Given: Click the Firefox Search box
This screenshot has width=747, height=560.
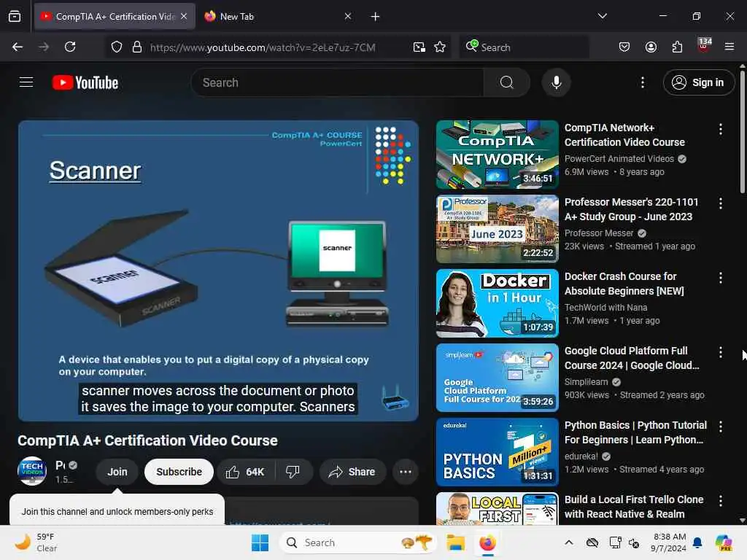Looking at the screenshot, I should 524,47.
